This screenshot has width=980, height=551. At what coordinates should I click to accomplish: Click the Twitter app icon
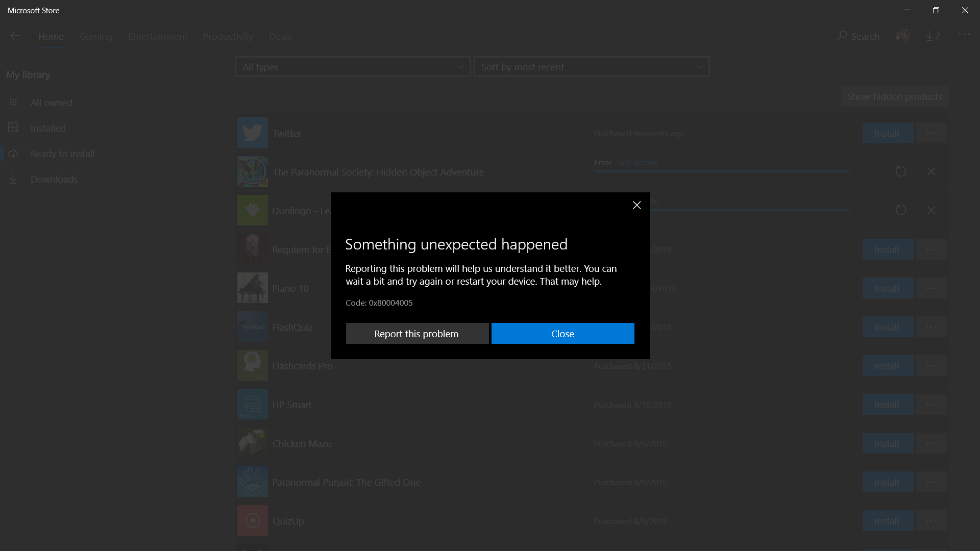pyautogui.click(x=253, y=133)
